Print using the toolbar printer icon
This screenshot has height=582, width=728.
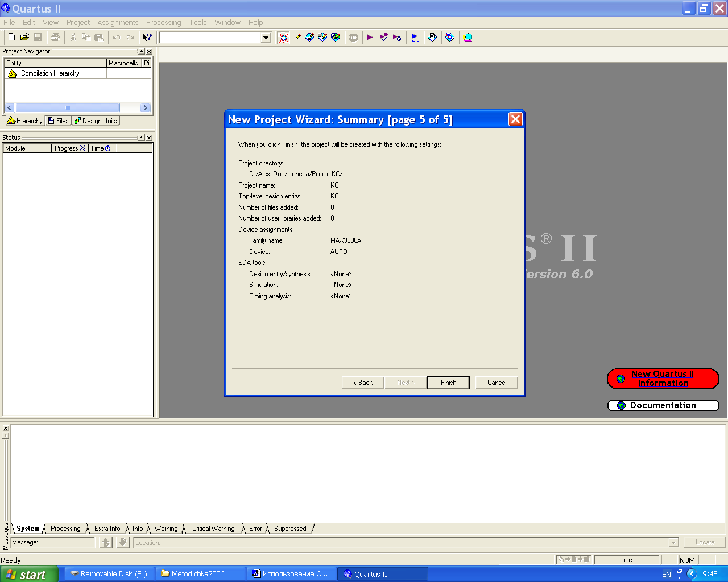click(x=55, y=38)
